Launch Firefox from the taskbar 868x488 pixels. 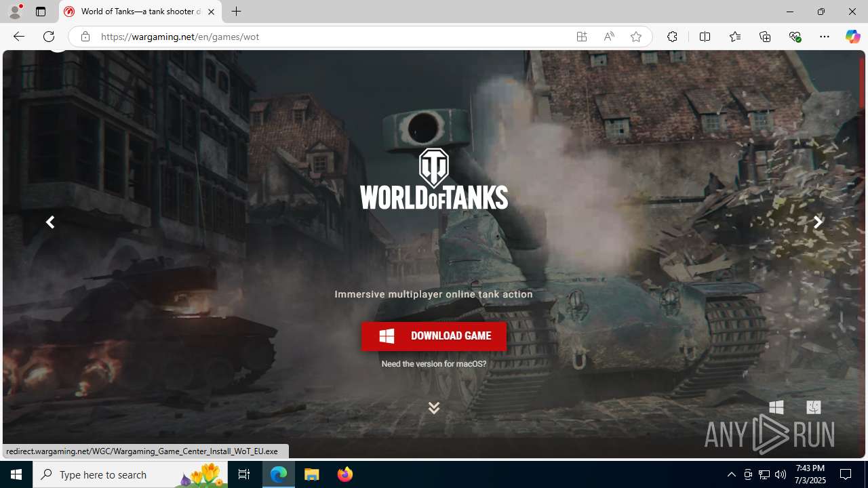pos(345,474)
